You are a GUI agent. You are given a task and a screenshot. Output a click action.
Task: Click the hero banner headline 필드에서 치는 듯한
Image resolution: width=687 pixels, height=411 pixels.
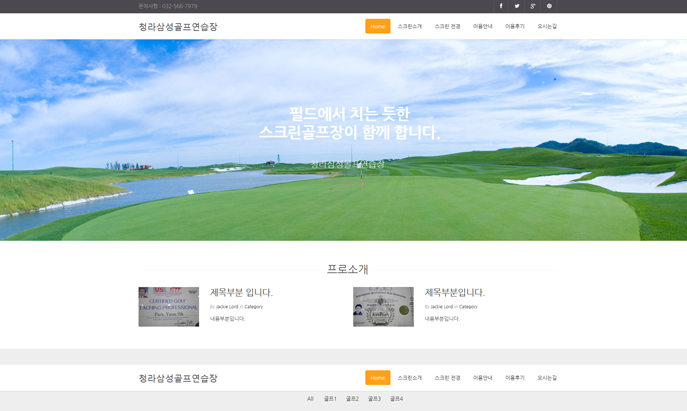click(349, 114)
